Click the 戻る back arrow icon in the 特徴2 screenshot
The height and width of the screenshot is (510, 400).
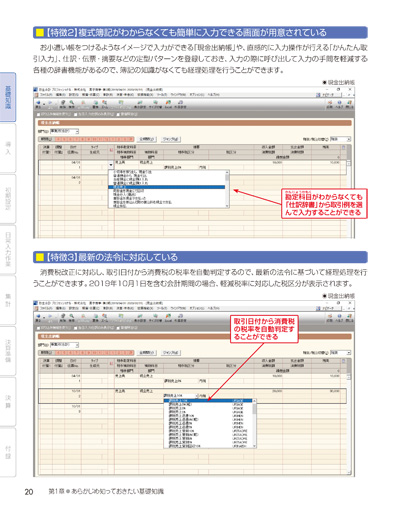click(x=38, y=104)
